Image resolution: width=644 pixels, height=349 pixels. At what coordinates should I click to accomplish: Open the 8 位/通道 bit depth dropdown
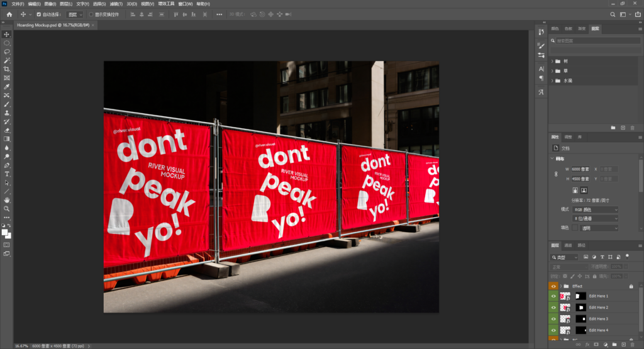point(595,219)
